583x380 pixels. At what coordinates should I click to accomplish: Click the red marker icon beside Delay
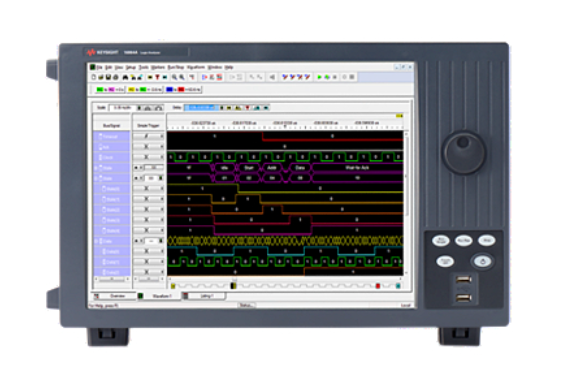pyautogui.click(x=247, y=108)
